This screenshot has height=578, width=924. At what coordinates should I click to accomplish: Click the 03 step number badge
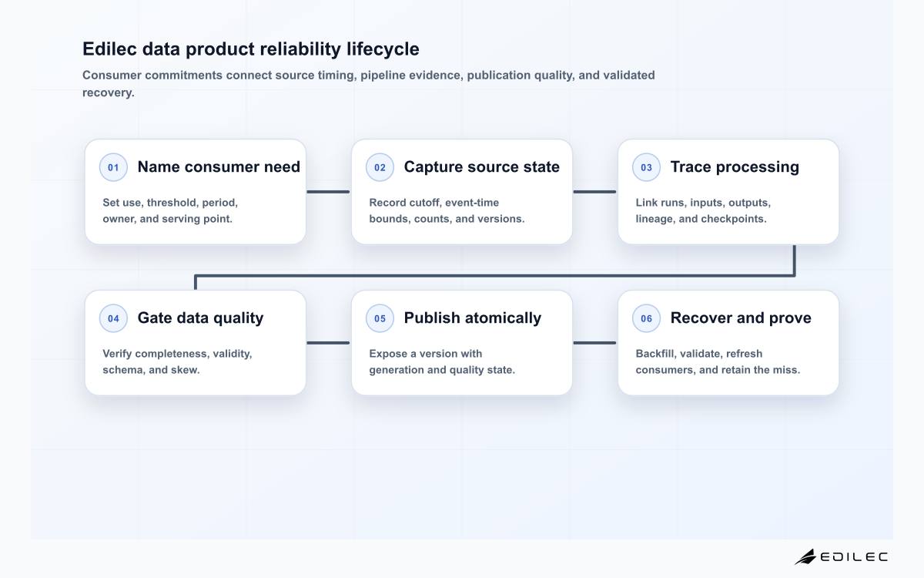click(x=646, y=167)
